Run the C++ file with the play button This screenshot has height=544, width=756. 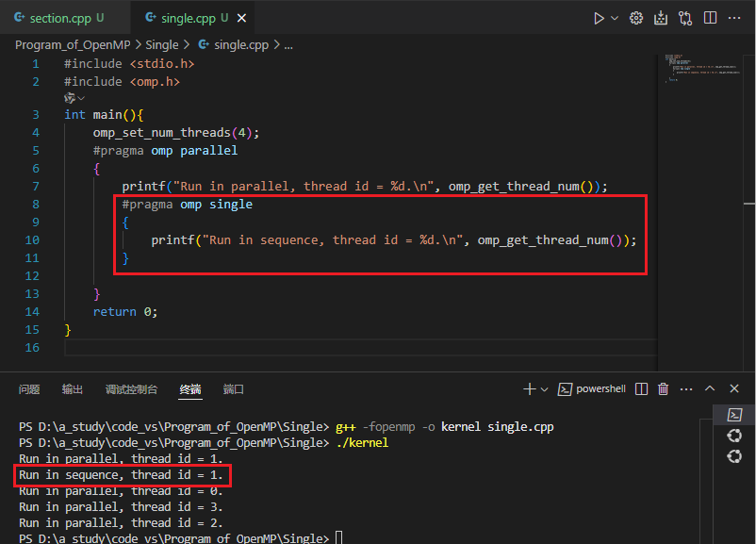click(x=599, y=18)
